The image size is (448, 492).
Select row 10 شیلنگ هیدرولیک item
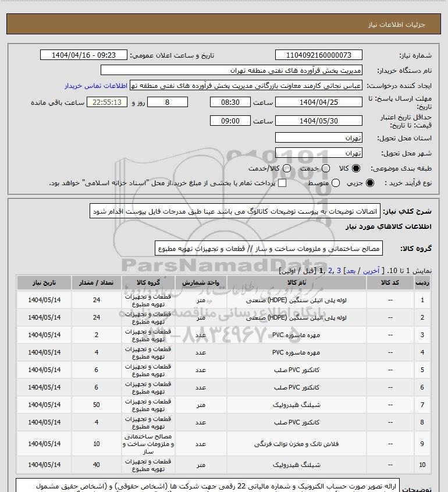[296, 465]
